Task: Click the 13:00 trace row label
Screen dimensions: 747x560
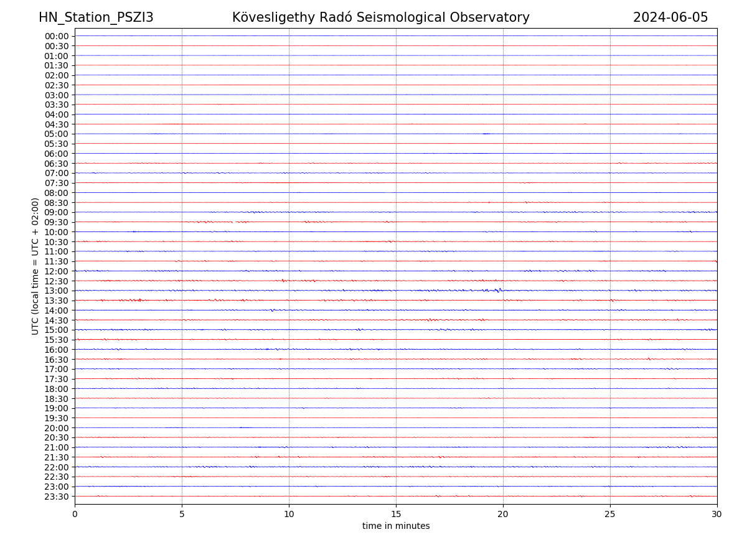Action: (56, 291)
